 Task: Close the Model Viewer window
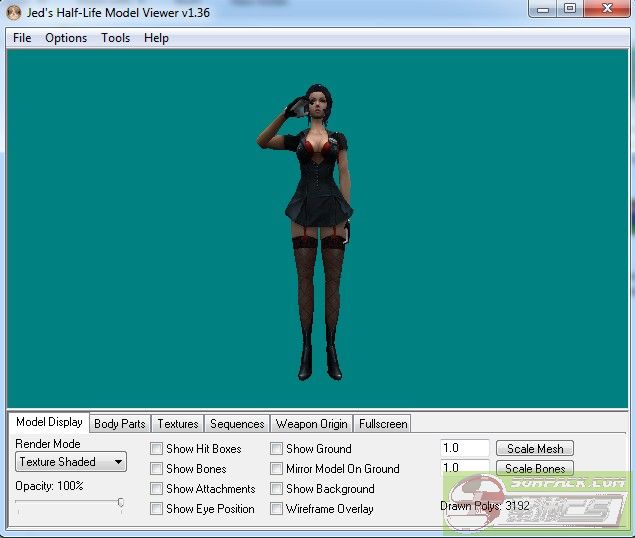pyautogui.click(x=607, y=9)
